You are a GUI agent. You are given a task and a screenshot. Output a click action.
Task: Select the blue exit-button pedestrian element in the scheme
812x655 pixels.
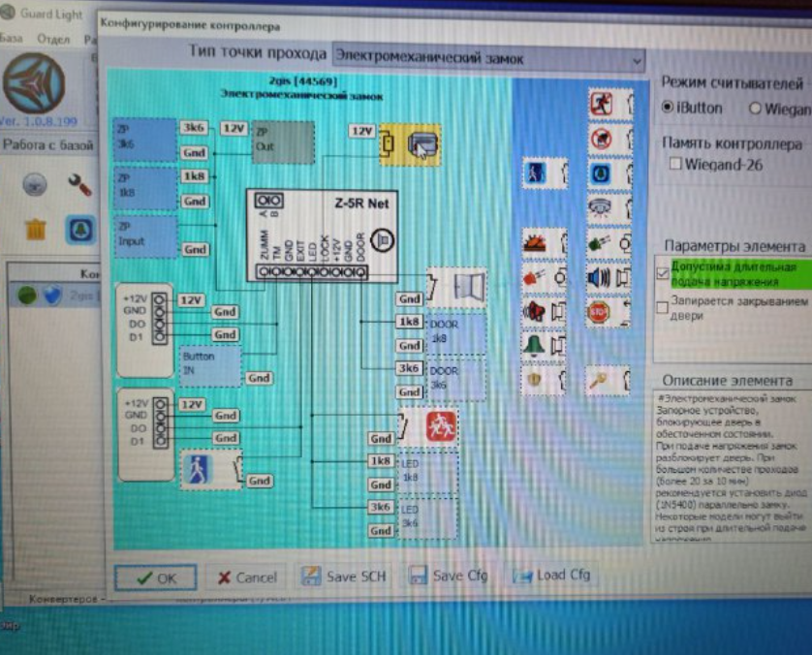tap(211, 469)
